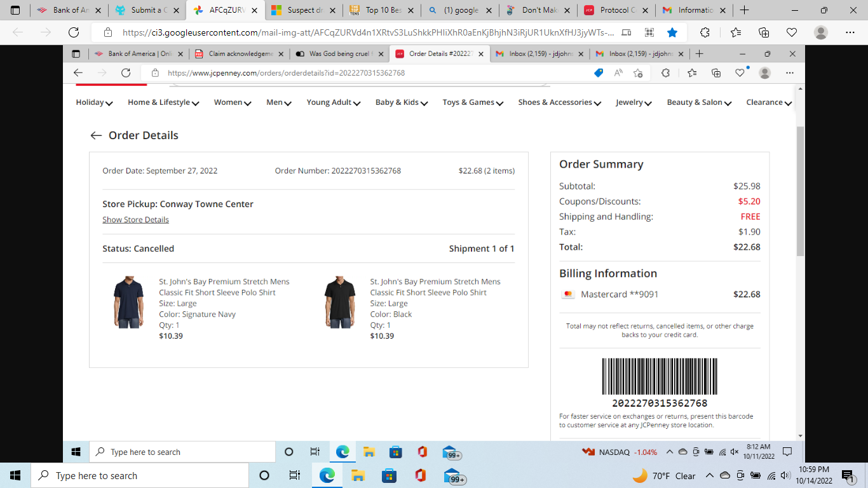
Task: Add this page to favorites with star icon
Action: [639, 74]
